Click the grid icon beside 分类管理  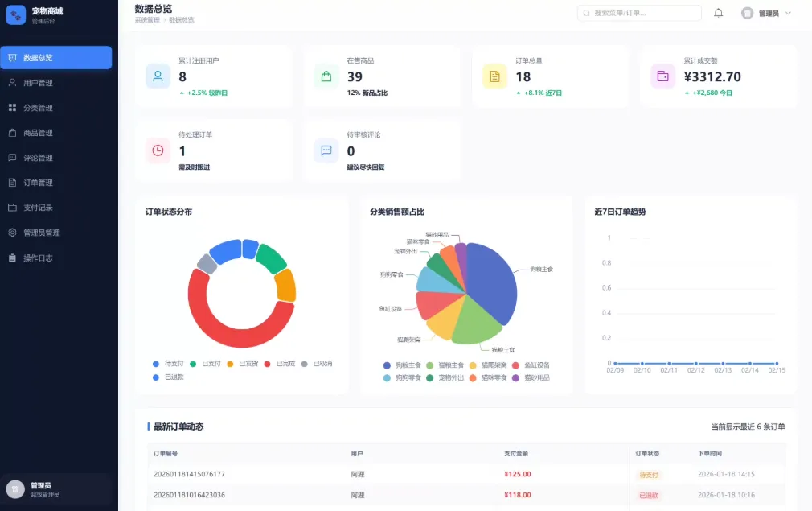coord(12,107)
